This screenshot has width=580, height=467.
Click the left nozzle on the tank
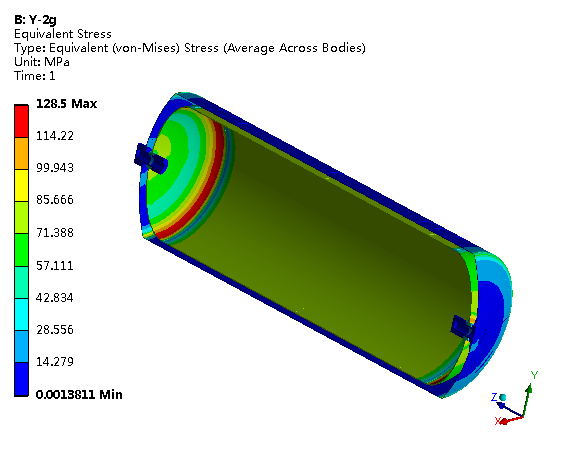(x=151, y=159)
